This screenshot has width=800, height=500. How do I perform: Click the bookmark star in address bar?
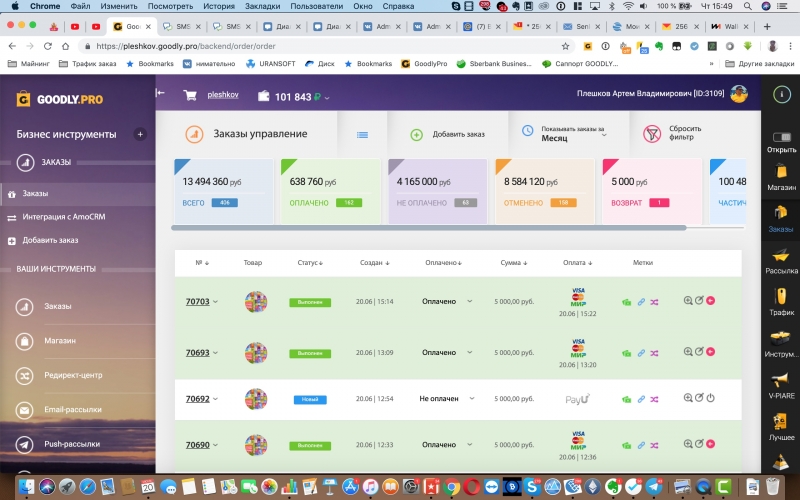tap(565, 46)
